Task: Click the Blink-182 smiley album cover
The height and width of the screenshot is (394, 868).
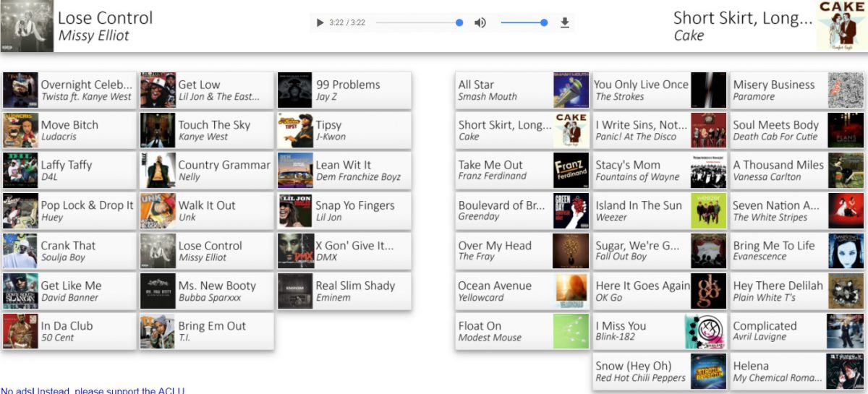Action: pos(708,332)
